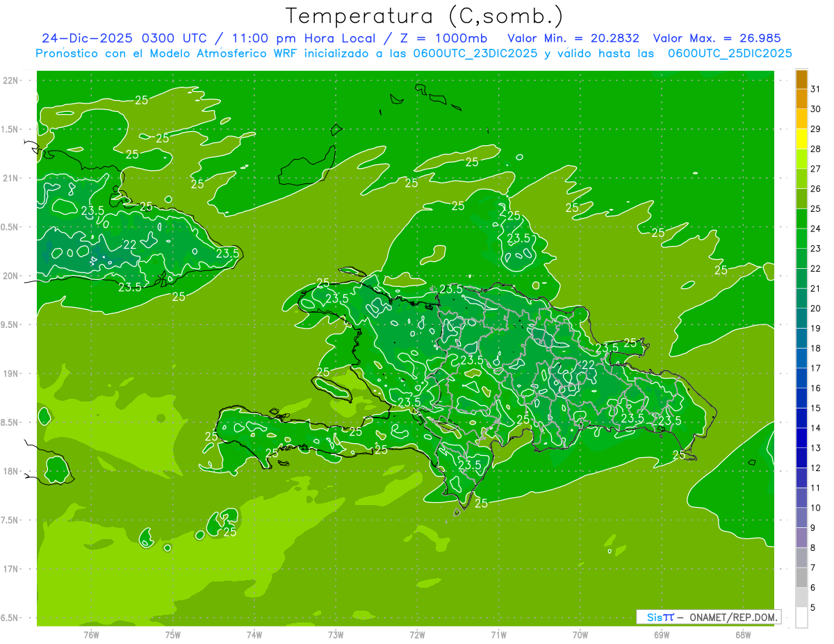Click the SisPI logo text in watermark

coord(660,617)
